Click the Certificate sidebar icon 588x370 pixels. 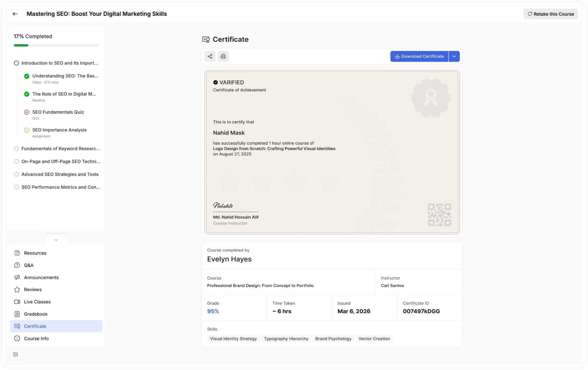17,326
